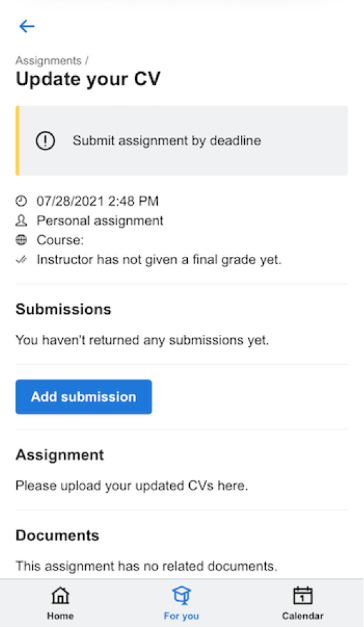The image size is (364, 627).
Task: Click the Submissions section heading
Action: 64,309
